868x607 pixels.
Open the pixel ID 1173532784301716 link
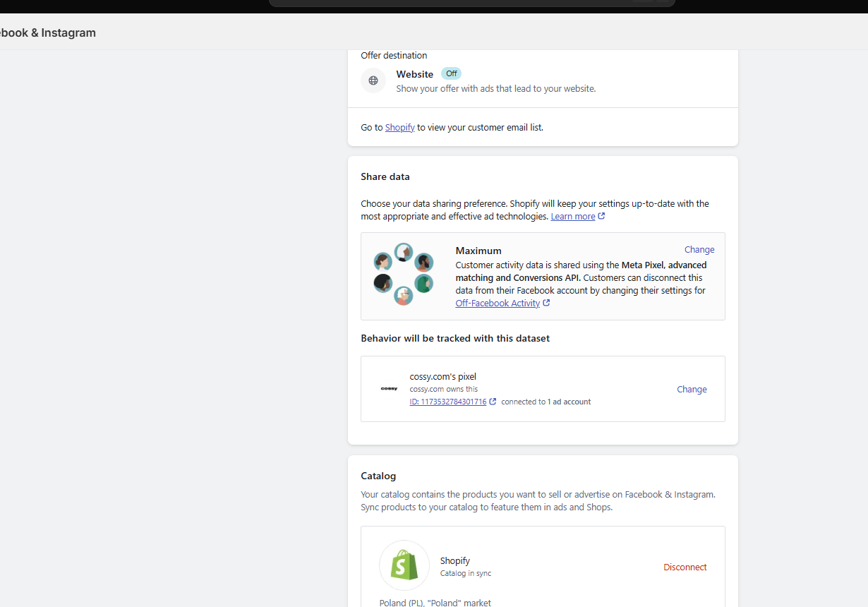point(448,402)
